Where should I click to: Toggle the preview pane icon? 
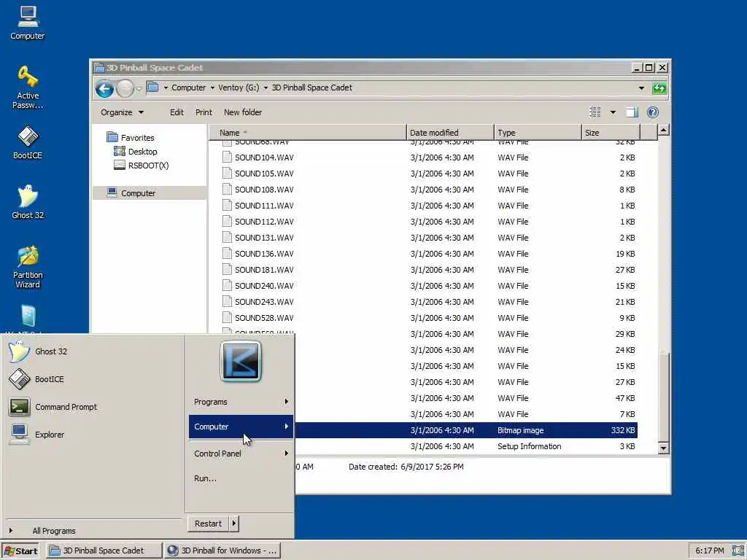[x=632, y=112]
